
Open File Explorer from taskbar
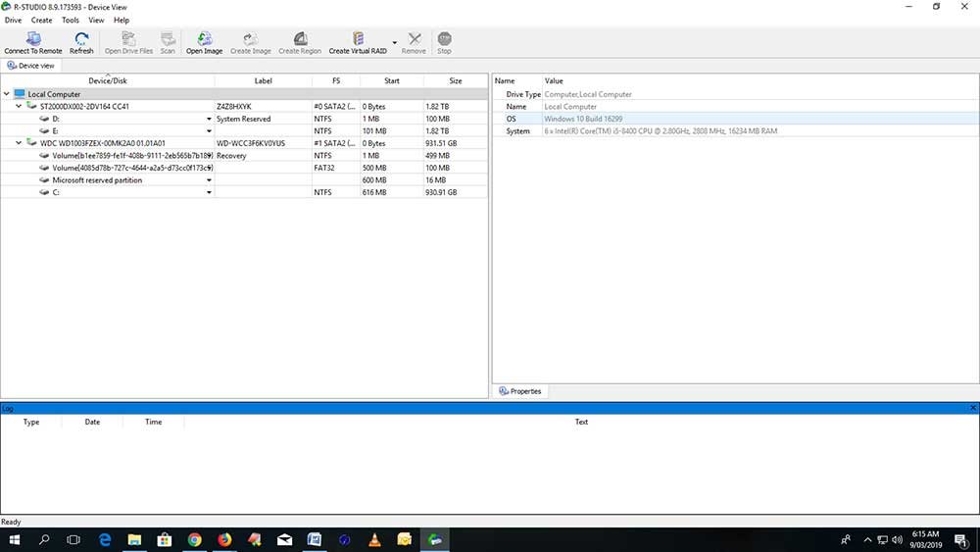134,539
